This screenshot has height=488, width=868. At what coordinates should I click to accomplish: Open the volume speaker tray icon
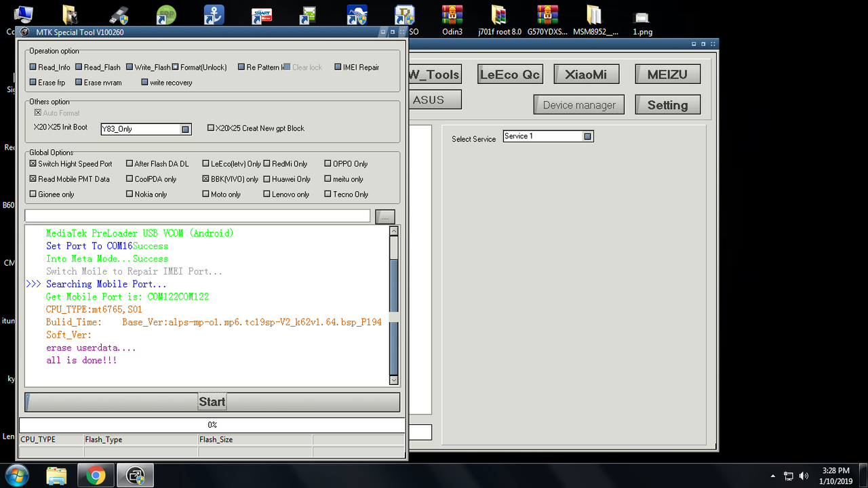click(804, 476)
